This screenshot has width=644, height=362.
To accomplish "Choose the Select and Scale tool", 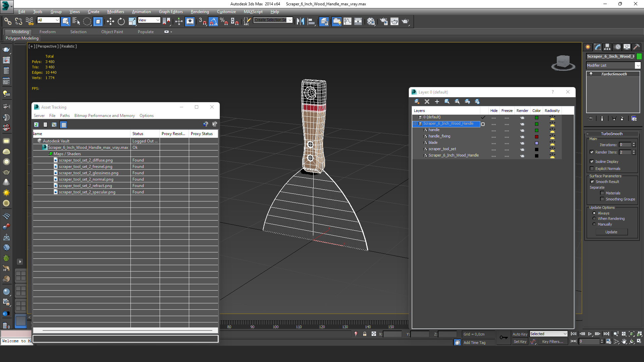I will [132, 21].
